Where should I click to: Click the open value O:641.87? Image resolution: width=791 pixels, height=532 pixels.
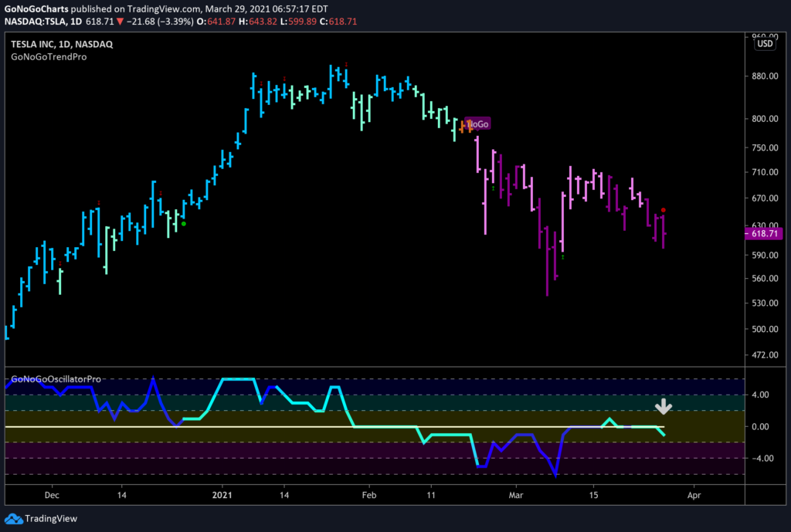click(216, 22)
